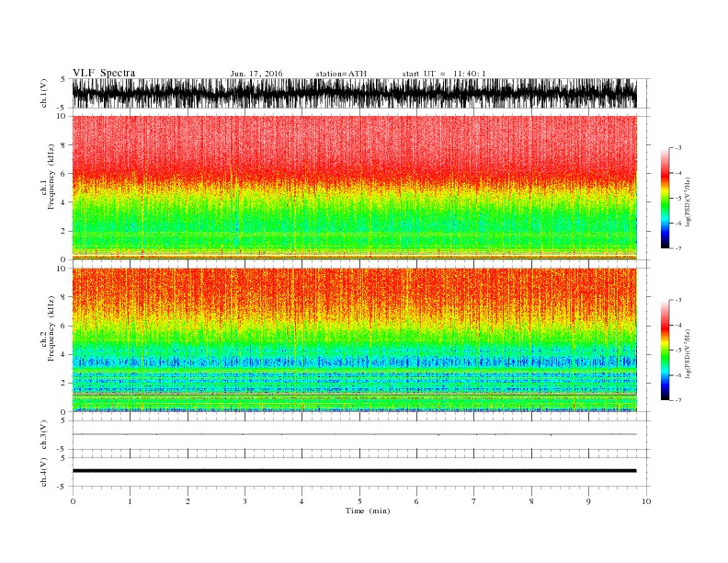Click the "9" tick label on the time axis
This screenshot has height=563, width=728.
coord(588,501)
